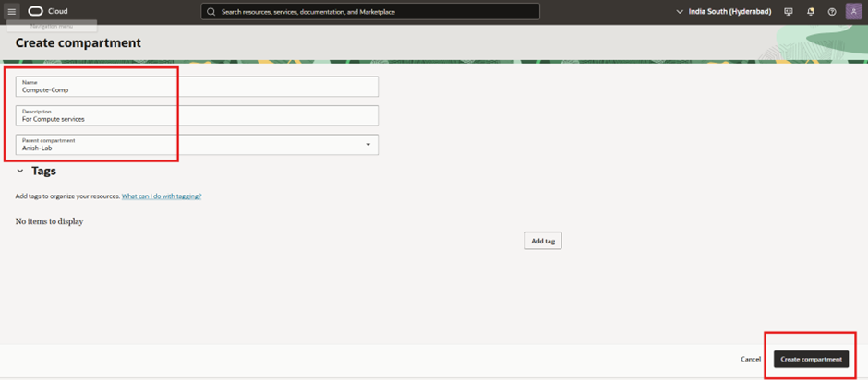Open the help question mark icon
868x380 pixels.
(832, 12)
